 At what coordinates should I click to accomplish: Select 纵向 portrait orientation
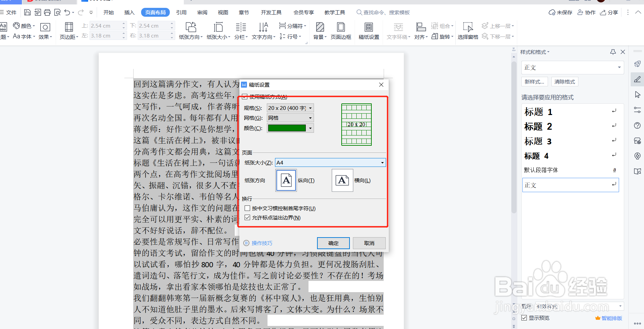point(286,180)
